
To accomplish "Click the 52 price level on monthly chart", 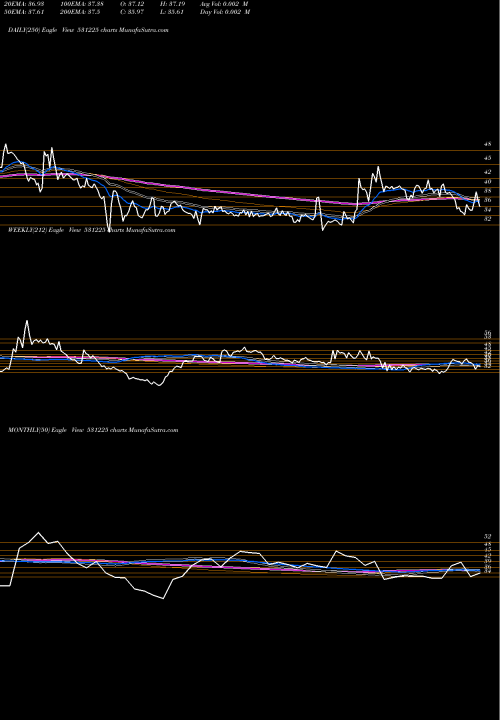I will (487, 536).
